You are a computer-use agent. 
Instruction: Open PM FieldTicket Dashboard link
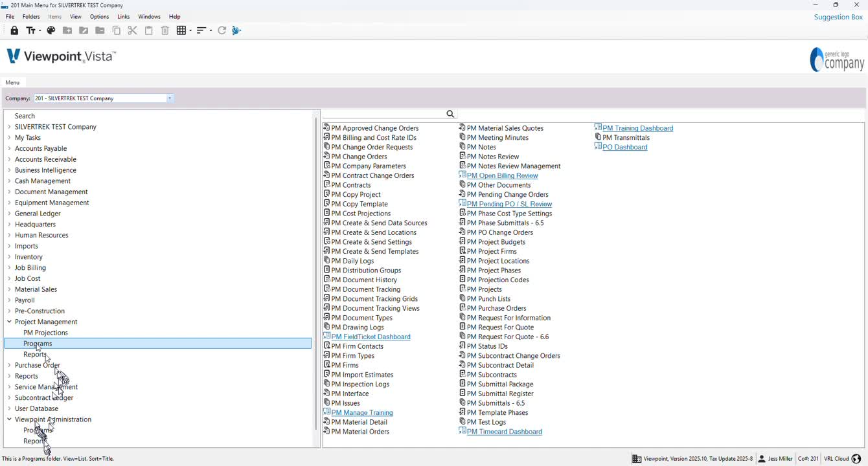(371, 337)
